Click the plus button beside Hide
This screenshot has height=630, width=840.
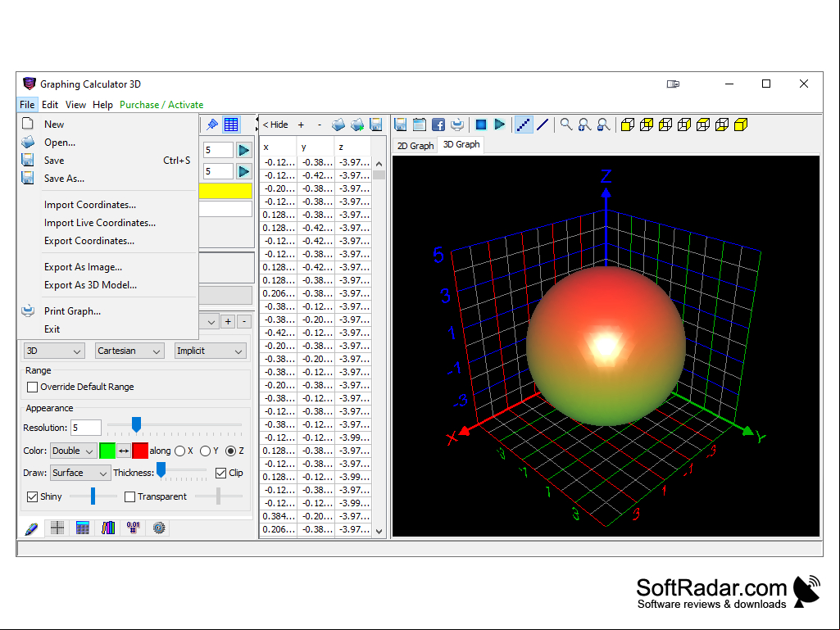click(301, 125)
